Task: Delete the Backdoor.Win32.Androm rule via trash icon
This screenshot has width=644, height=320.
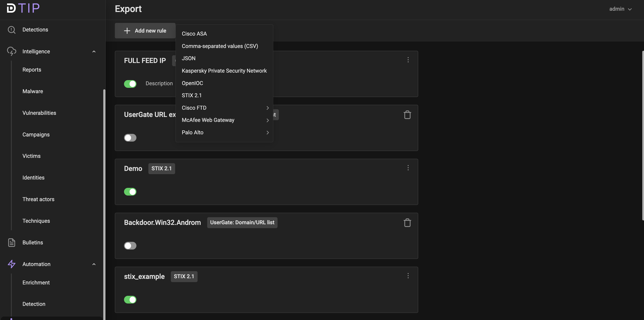Action: (x=407, y=223)
